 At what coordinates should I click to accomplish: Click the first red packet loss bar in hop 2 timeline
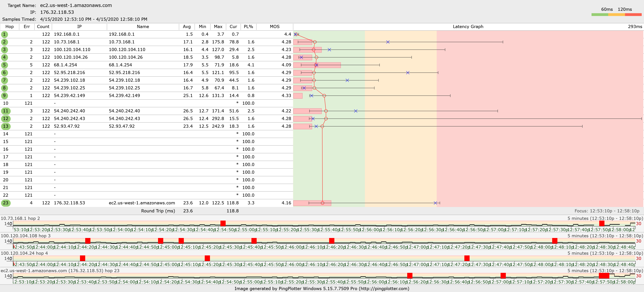pos(223,223)
